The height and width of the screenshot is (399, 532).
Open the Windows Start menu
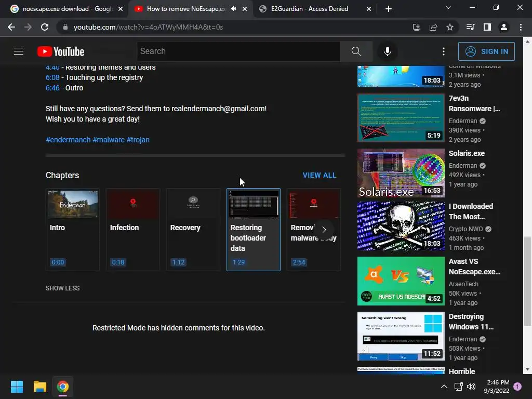(17, 387)
